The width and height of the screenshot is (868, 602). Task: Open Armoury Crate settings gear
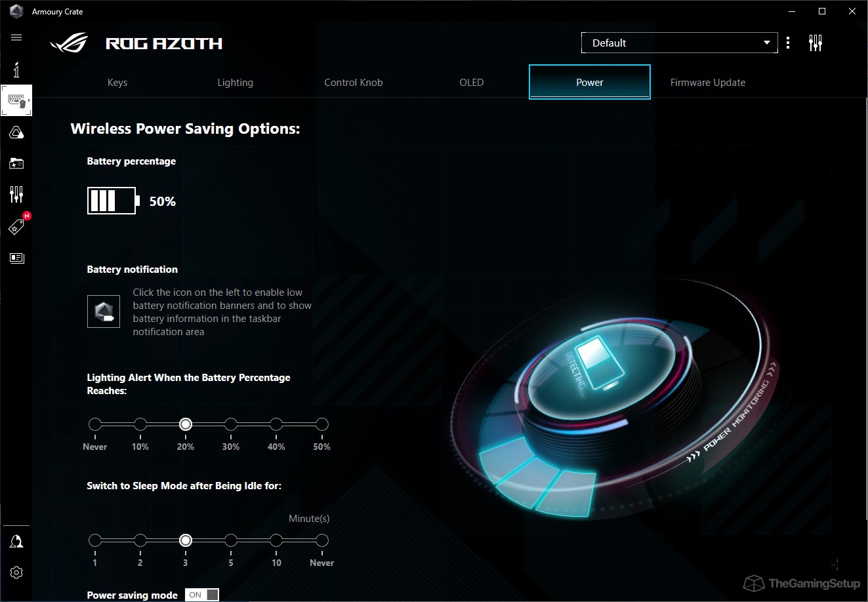coord(16,572)
